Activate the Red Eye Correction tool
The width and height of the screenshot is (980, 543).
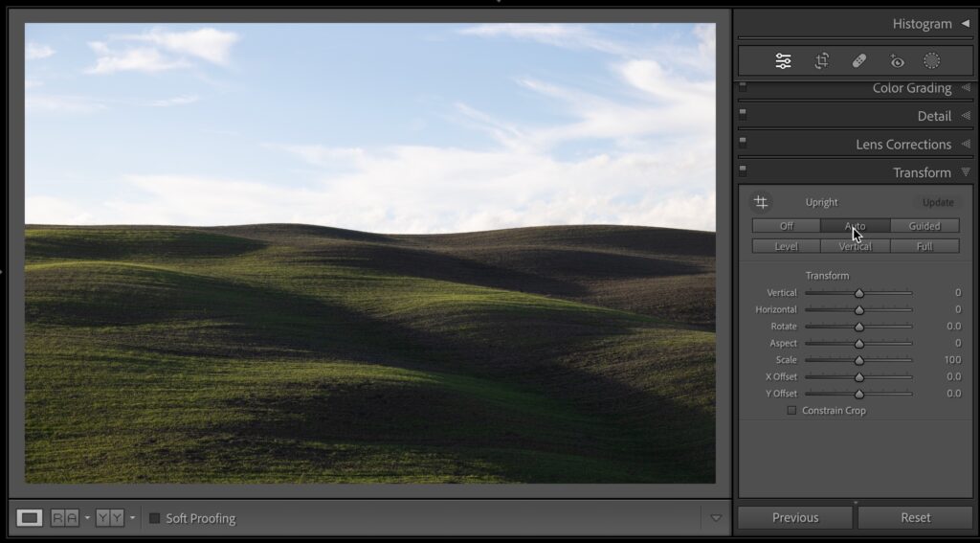tap(897, 61)
